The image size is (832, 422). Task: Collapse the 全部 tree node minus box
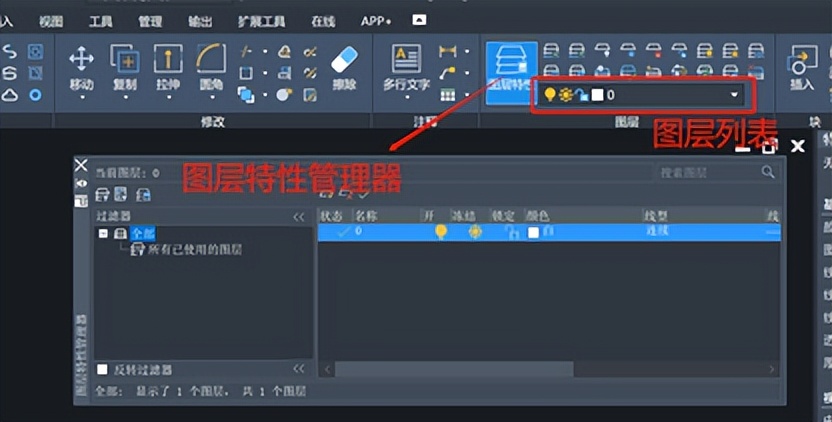pos(103,234)
